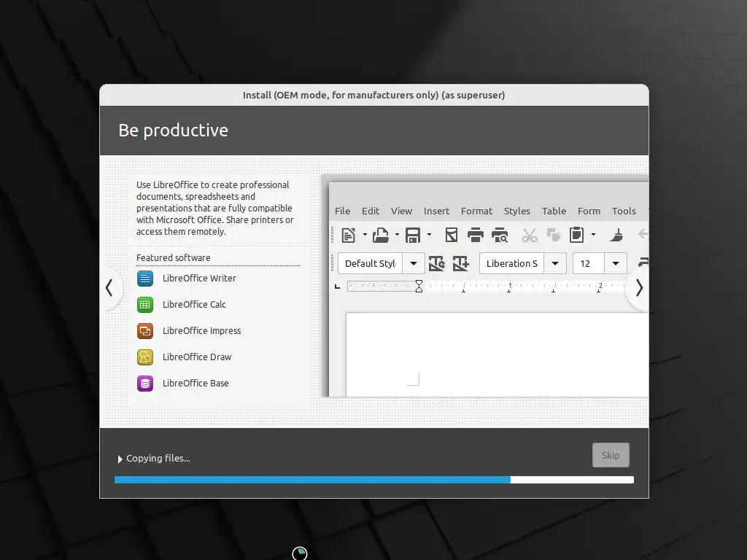Open the Insert menu in slideshow
747x560 pixels.
436,211
